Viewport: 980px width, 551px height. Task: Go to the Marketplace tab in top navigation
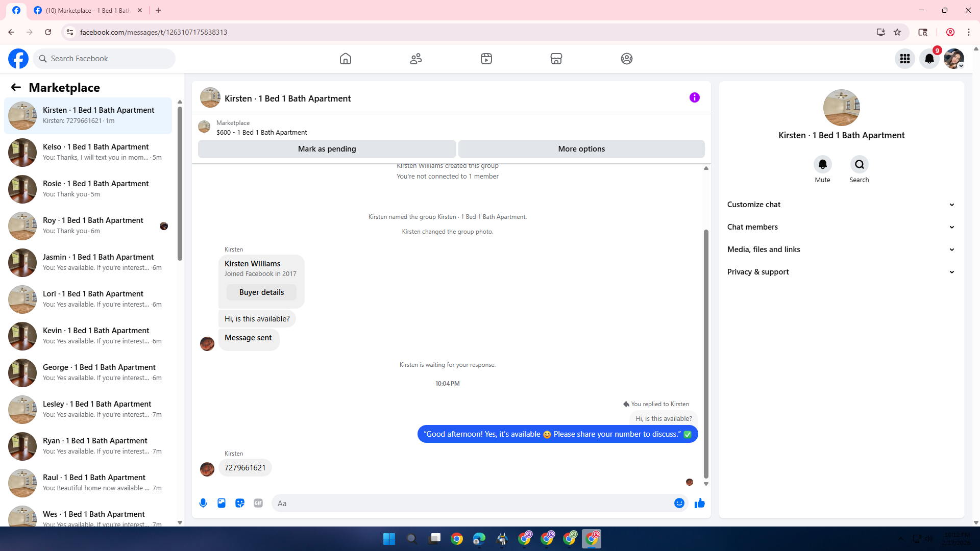[556, 59]
